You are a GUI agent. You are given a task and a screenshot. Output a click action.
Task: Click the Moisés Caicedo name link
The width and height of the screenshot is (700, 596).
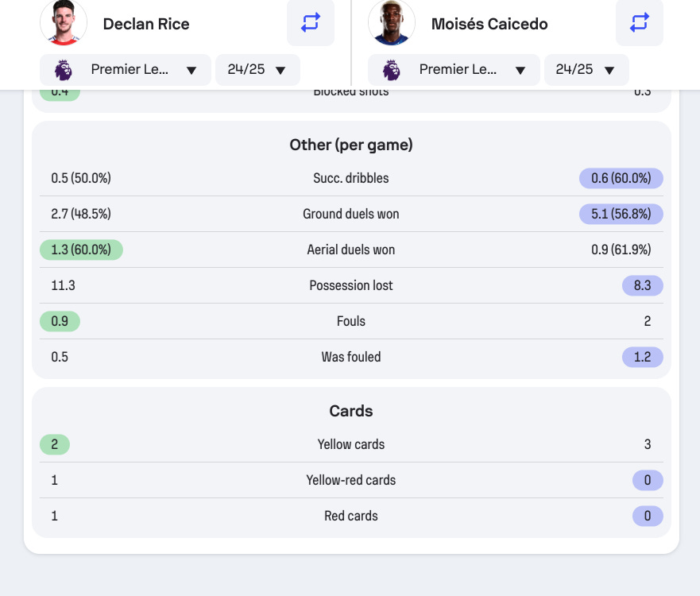pyautogui.click(x=489, y=24)
